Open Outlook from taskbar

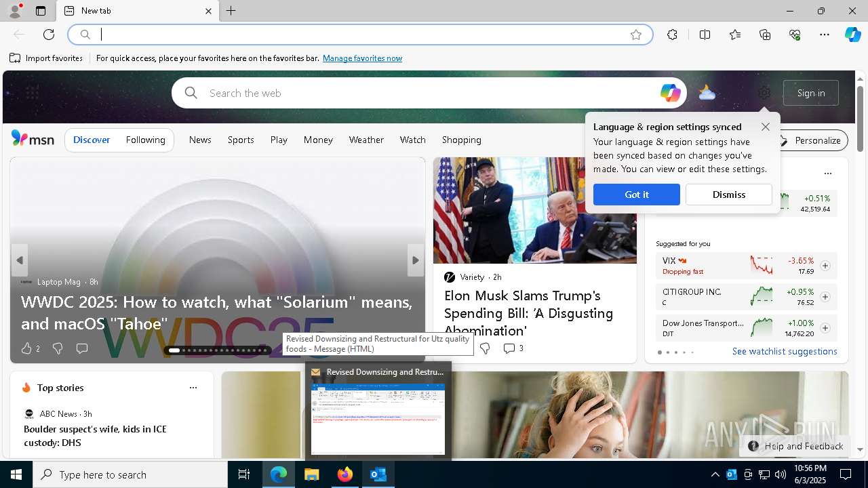378,474
